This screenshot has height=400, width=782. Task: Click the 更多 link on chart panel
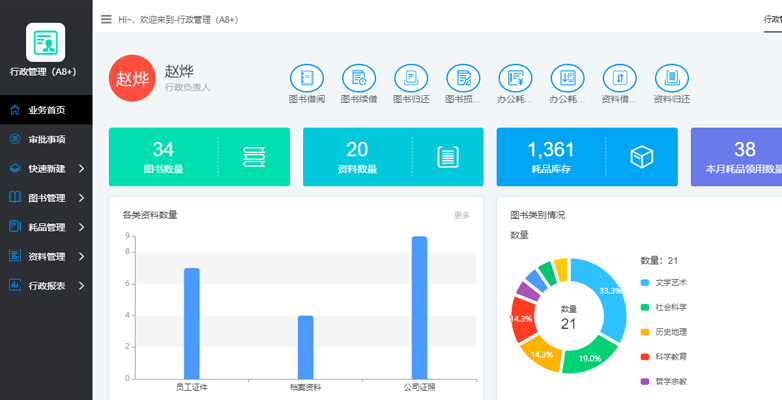click(461, 215)
